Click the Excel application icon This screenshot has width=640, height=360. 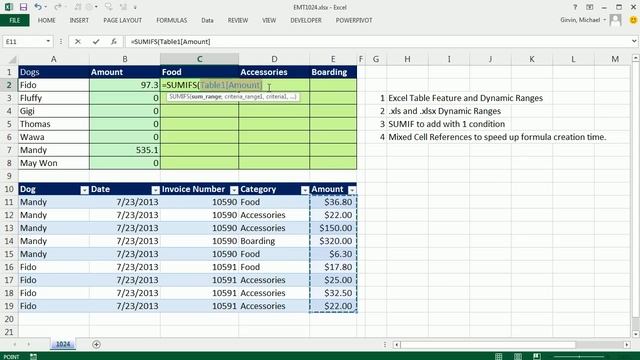tap(8, 7)
